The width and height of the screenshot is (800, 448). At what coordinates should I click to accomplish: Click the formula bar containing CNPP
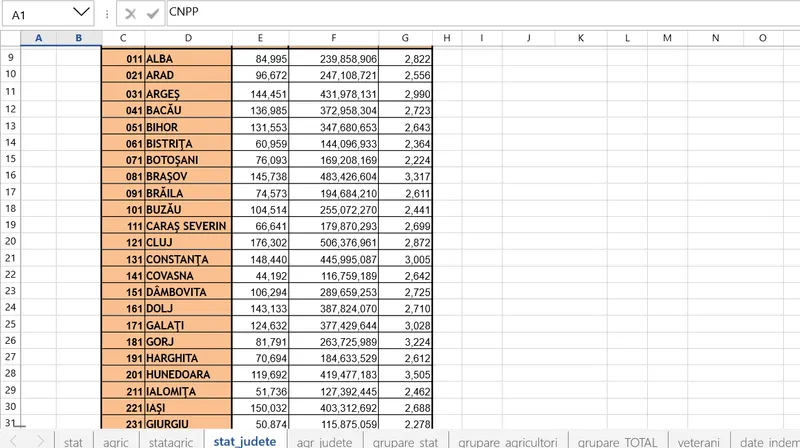480,15
